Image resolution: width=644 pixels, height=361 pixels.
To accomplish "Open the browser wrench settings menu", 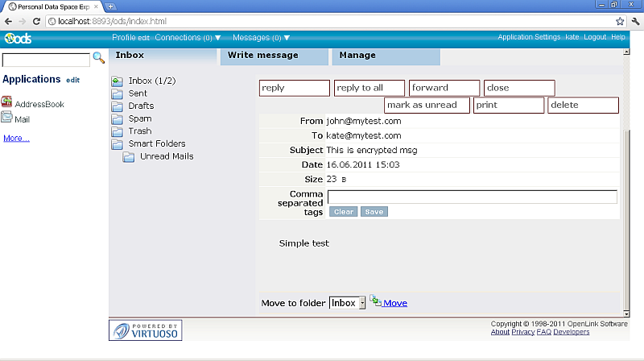I will (634, 21).
